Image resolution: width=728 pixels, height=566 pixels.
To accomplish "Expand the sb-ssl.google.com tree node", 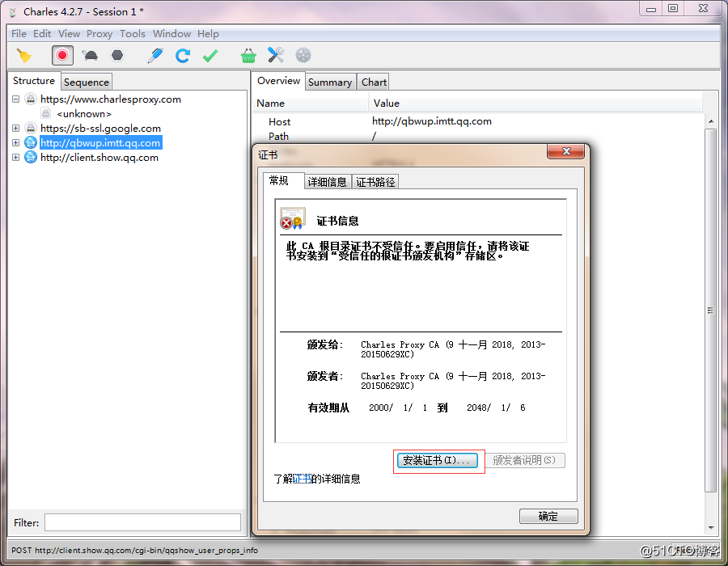I will [x=16, y=128].
